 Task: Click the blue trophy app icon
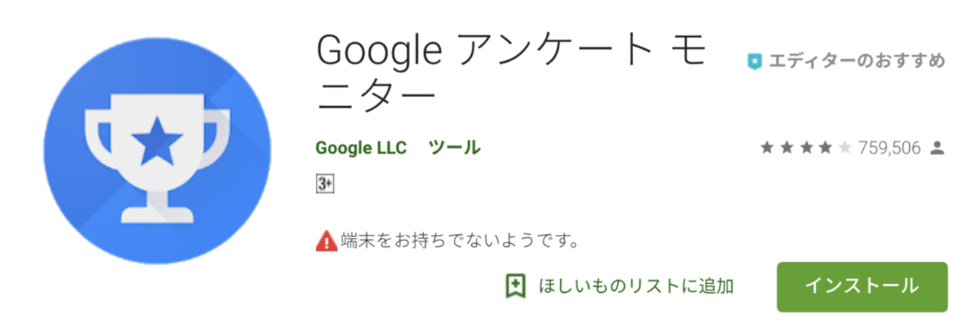(x=157, y=150)
